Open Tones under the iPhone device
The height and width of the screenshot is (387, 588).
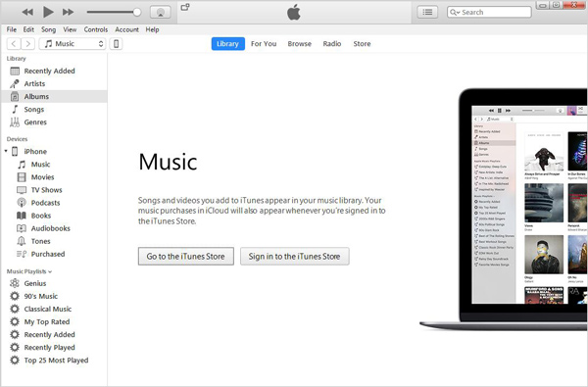click(54, 241)
